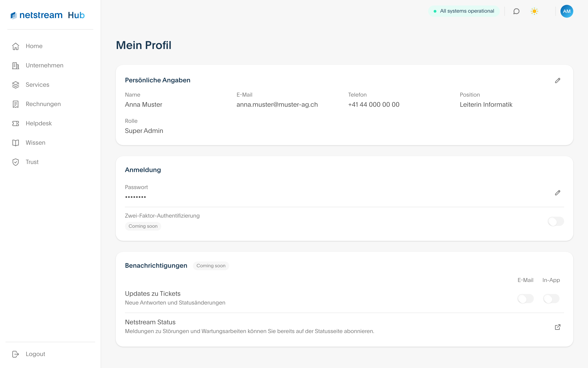
Task: Click the Netstream Status row title
Action: 150,322
